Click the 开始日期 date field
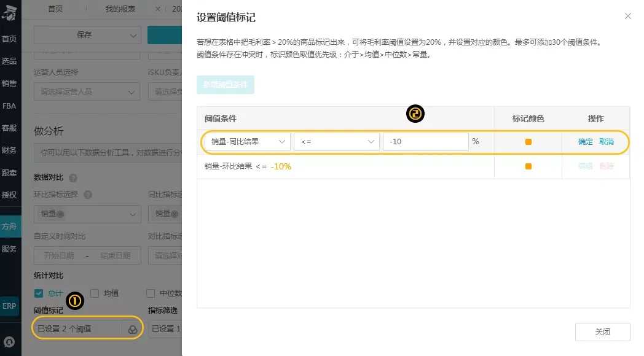 pyautogui.click(x=59, y=255)
